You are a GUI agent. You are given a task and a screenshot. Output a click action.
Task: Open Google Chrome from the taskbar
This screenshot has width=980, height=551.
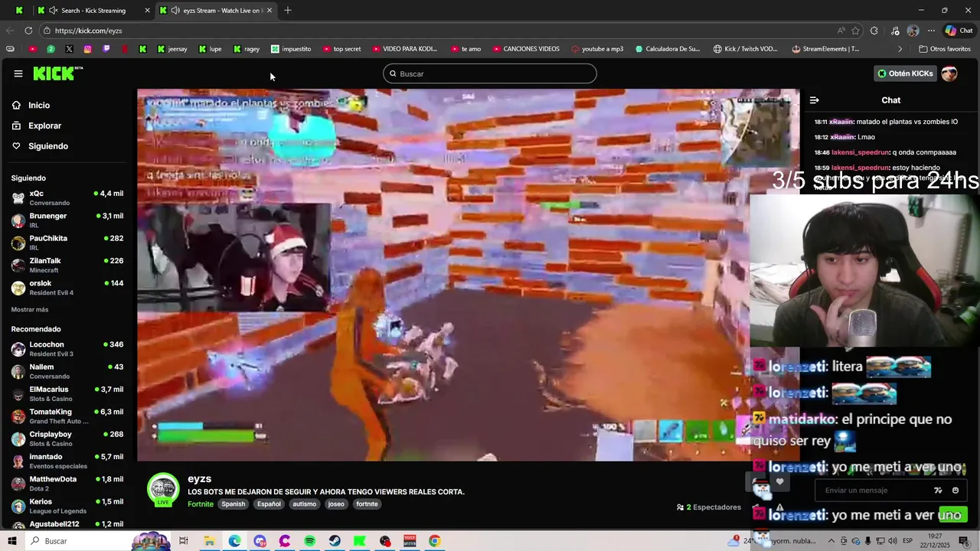point(434,541)
